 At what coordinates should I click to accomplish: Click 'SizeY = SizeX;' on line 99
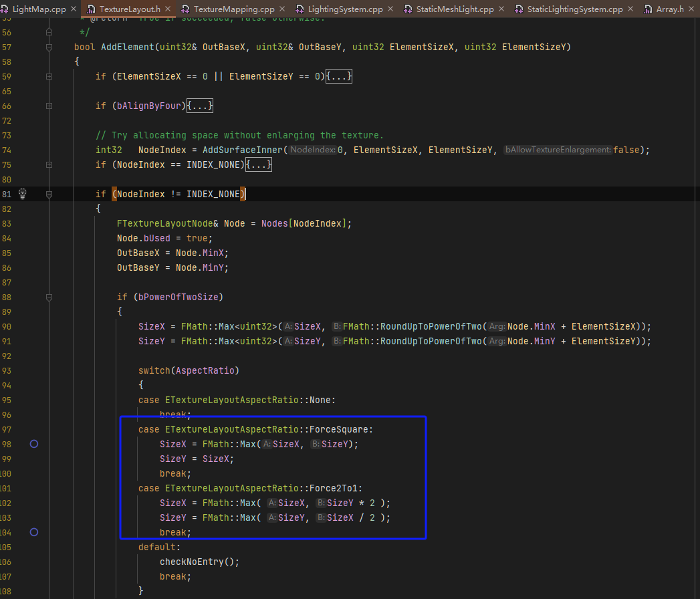pyautogui.click(x=197, y=459)
